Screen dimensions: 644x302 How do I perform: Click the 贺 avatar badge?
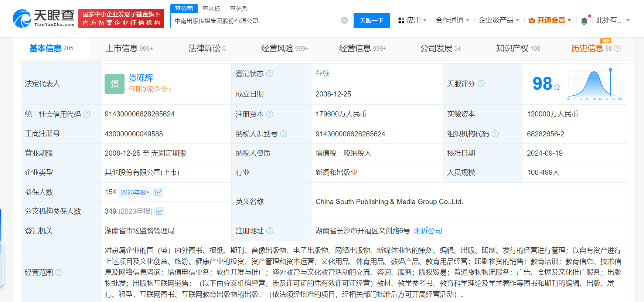coord(115,84)
